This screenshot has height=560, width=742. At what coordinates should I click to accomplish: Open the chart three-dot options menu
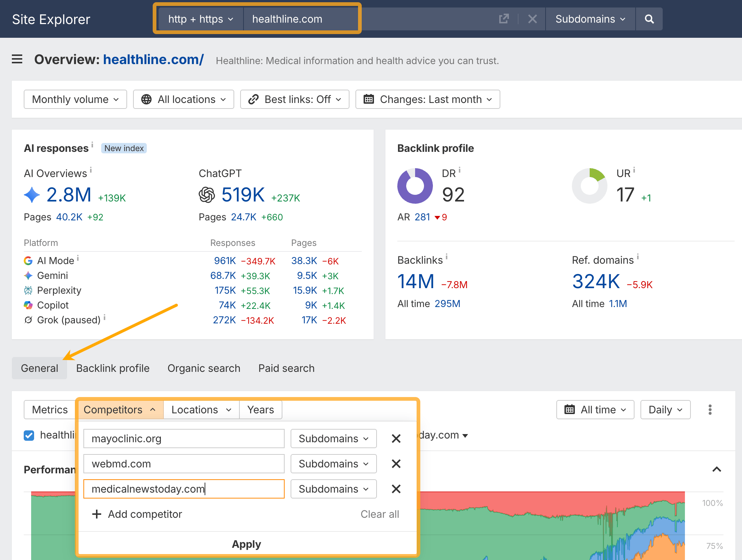[x=710, y=410]
